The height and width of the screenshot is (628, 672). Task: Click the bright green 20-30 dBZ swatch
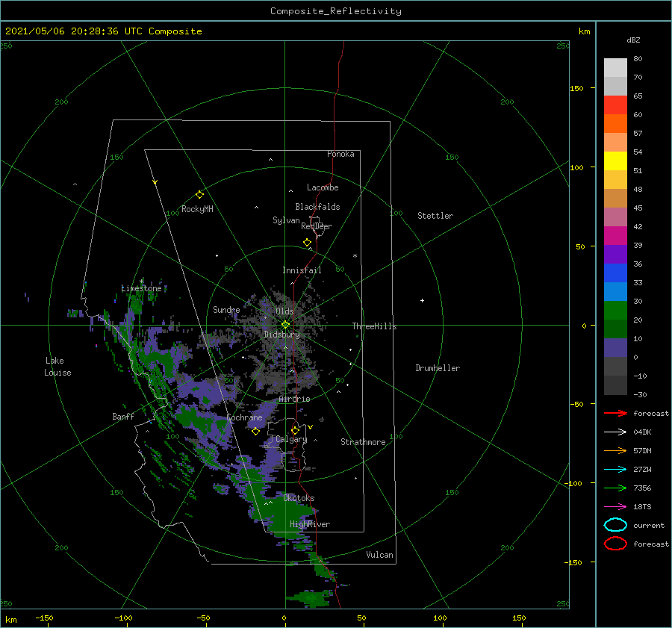pos(615,311)
